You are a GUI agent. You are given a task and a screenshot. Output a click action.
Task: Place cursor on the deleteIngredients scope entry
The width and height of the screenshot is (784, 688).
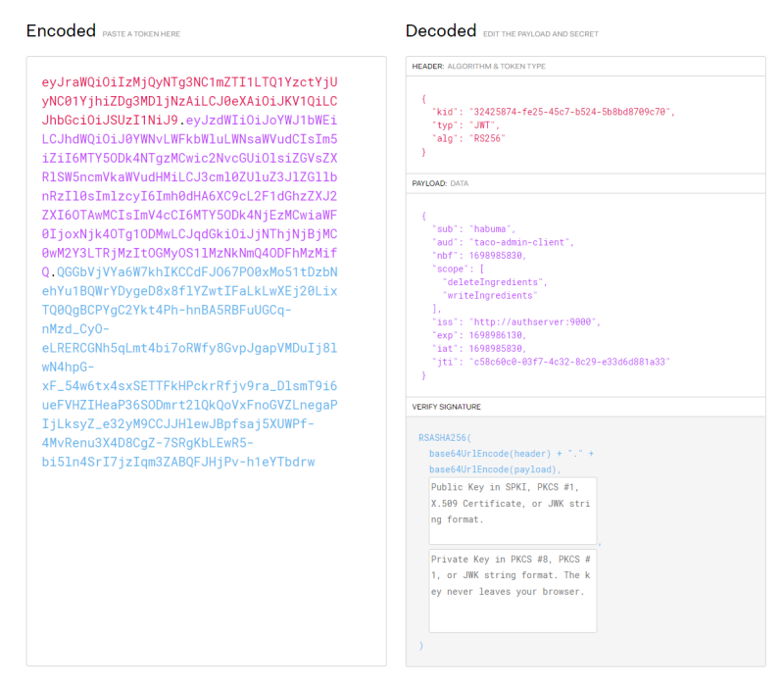(494, 281)
